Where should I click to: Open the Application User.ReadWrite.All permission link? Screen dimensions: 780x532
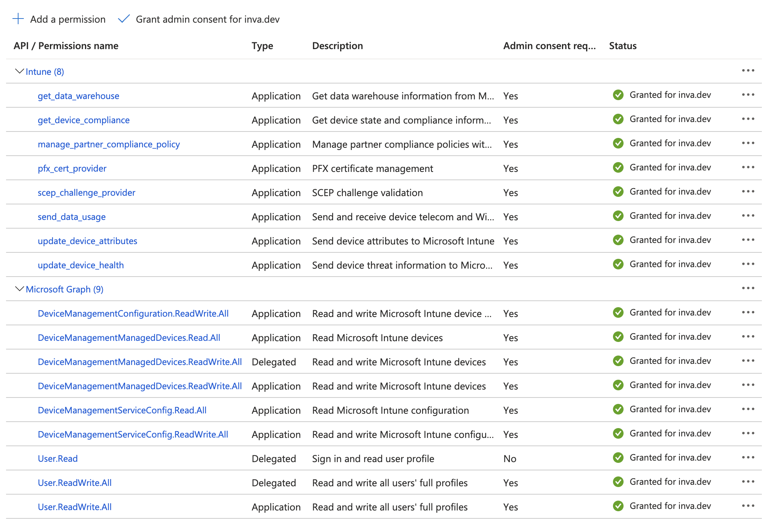pos(74,507)
